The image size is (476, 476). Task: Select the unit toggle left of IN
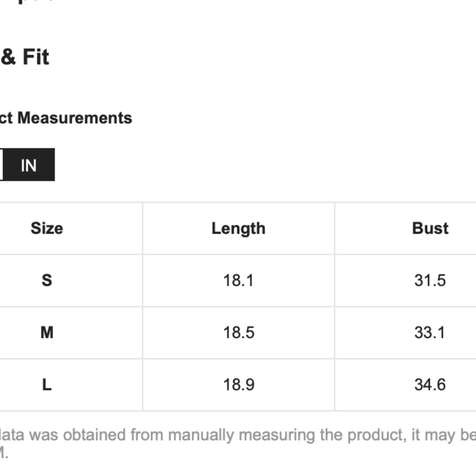coord(1,165)
